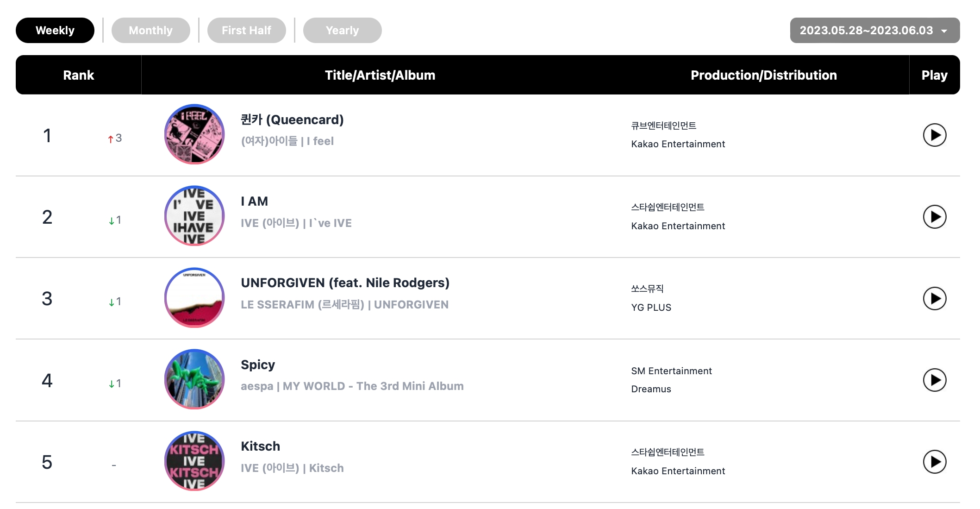Switch to the First Half chart tab
Image resolution: width=980 pixels, height=509 pixels.
[x=246, y=31]
